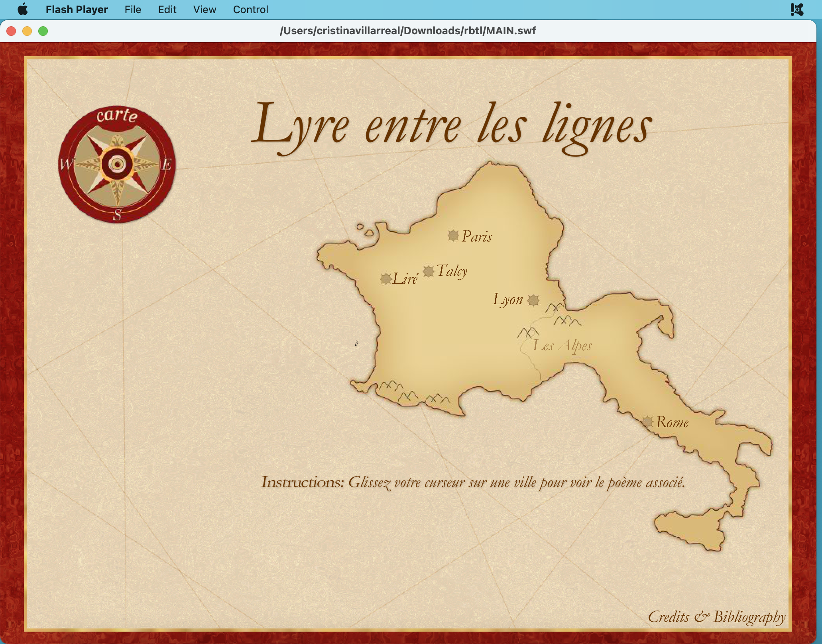Image resolution: width=822 pixels, height=644 pixels.
Task: Open the Control menu
Action: point(250,9)
